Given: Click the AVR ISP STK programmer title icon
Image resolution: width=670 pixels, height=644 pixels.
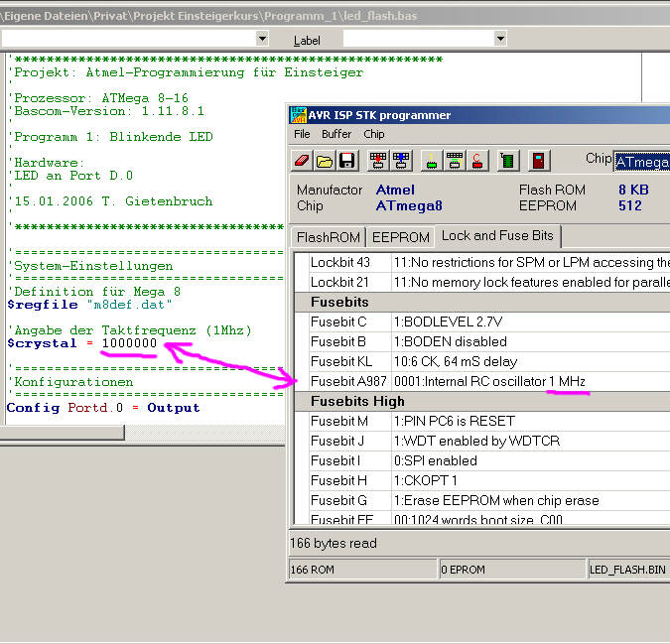Looking at the screenshot, I should click(298, 115).
